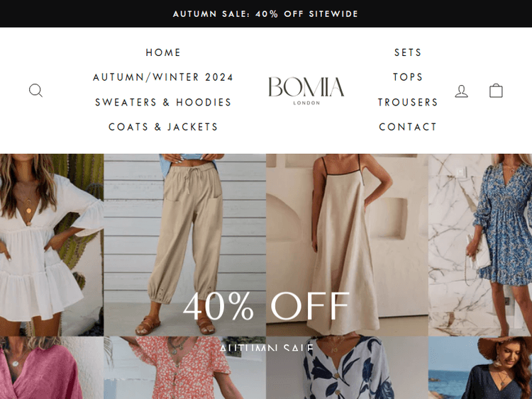Open the Tops category
532x399 pixels.
[x=408, y=77]
